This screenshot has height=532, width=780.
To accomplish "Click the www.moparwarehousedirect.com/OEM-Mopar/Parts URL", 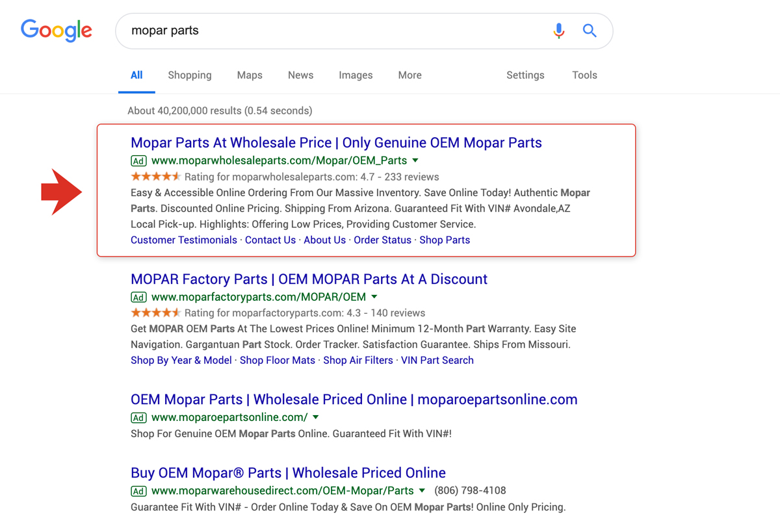I will coord(283,490).
